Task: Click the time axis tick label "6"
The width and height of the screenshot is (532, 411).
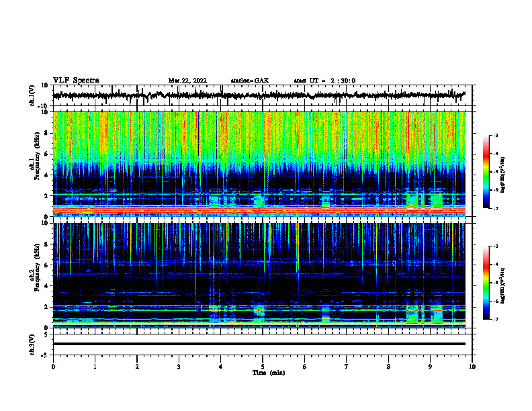Action: pyautogui.click(x=305, y=367)
